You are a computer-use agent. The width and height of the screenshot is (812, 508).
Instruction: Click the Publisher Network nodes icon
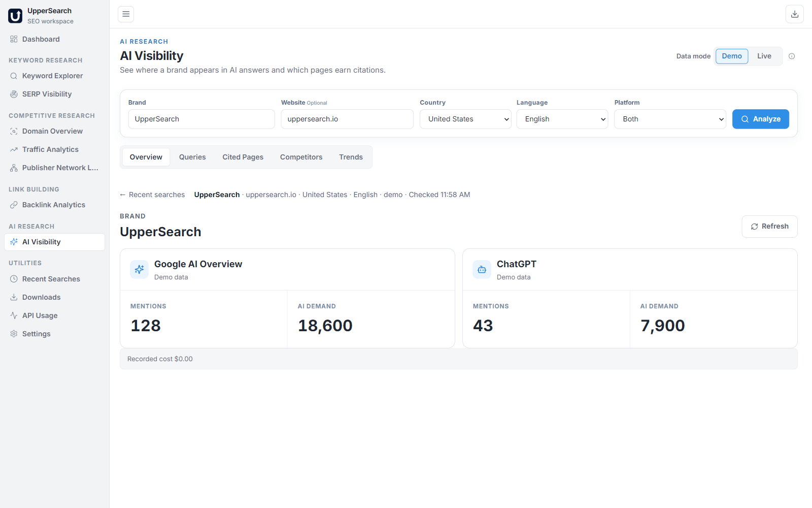[14, 168]
